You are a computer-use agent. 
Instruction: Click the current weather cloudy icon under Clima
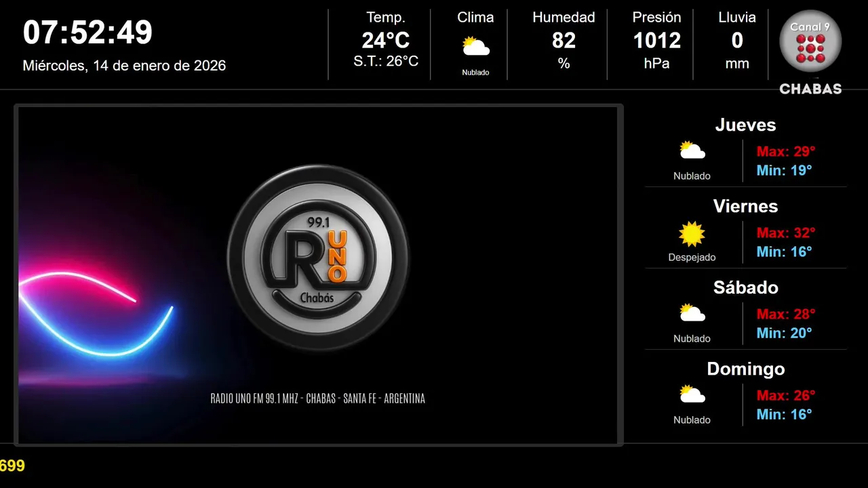[x=475, y=47]
